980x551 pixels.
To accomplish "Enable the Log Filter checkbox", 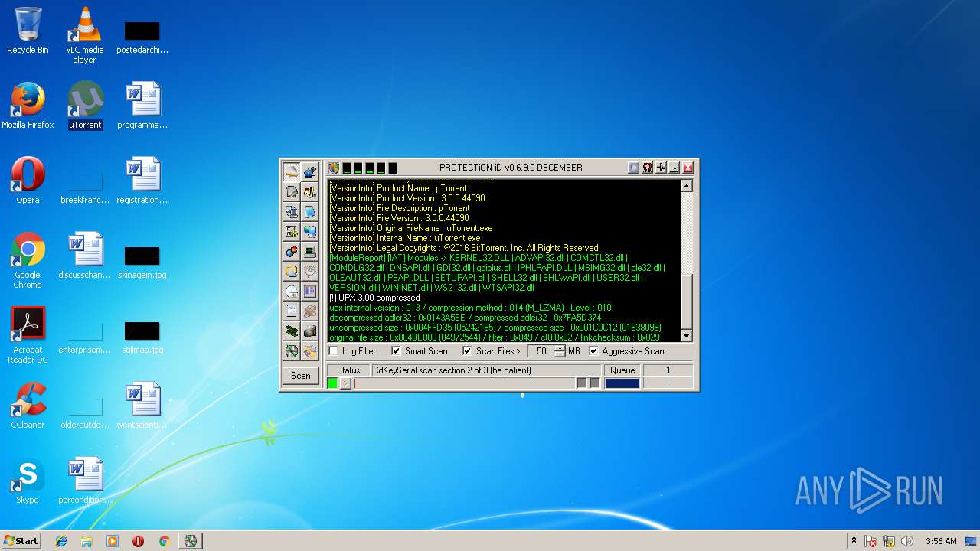I will click(x=333, y=351).
